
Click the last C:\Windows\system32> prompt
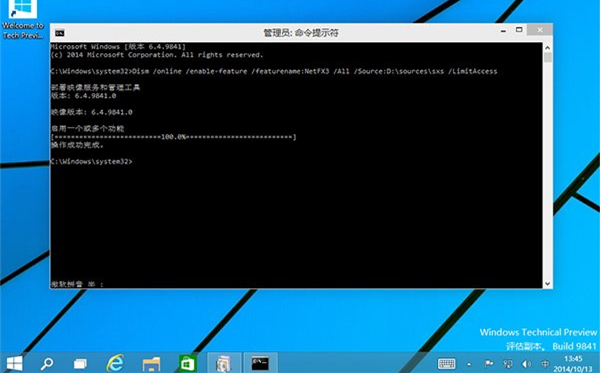pos(91,162)
